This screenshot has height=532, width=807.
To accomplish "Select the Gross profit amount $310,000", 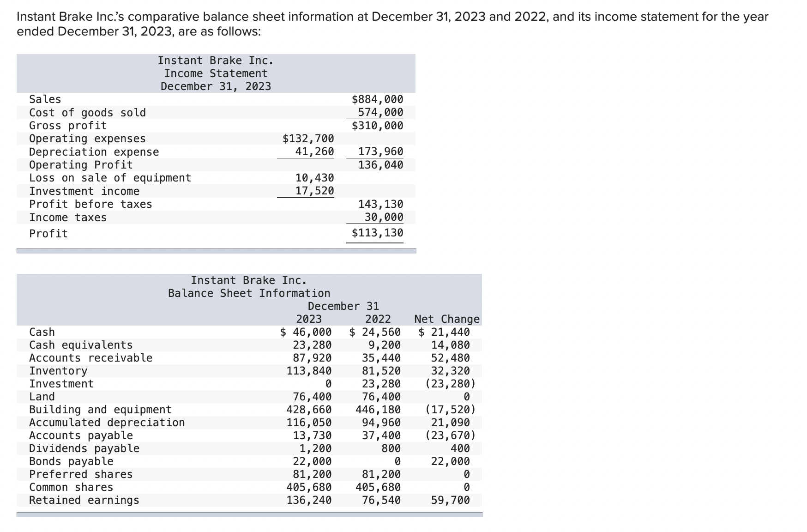I will [x=377, y=125].
